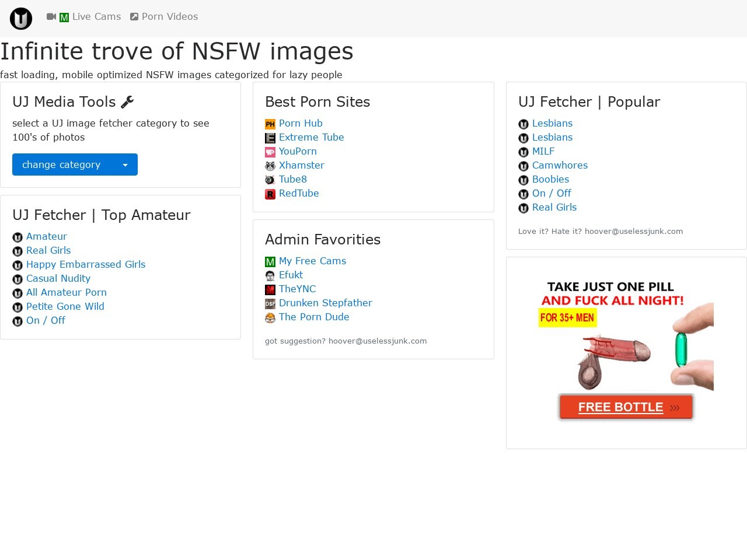Click the UJ site logo in header
The image size is (747, 560).
(x=21, y=19)
